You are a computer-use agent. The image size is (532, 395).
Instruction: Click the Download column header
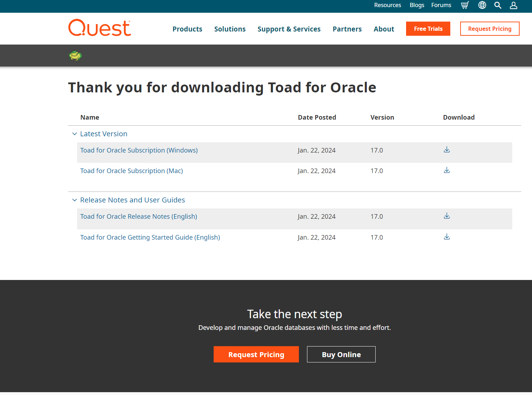[x=459, y=117]
